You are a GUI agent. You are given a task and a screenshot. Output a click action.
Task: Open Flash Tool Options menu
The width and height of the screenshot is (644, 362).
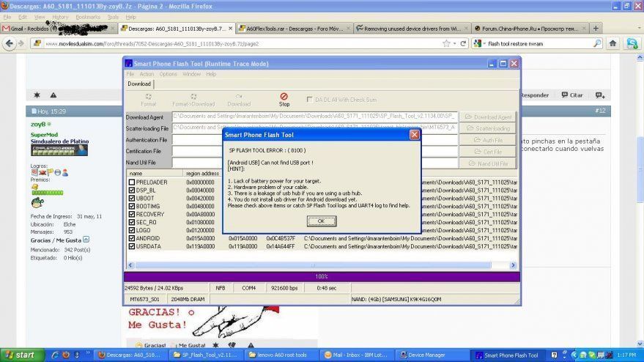[168, 74]
